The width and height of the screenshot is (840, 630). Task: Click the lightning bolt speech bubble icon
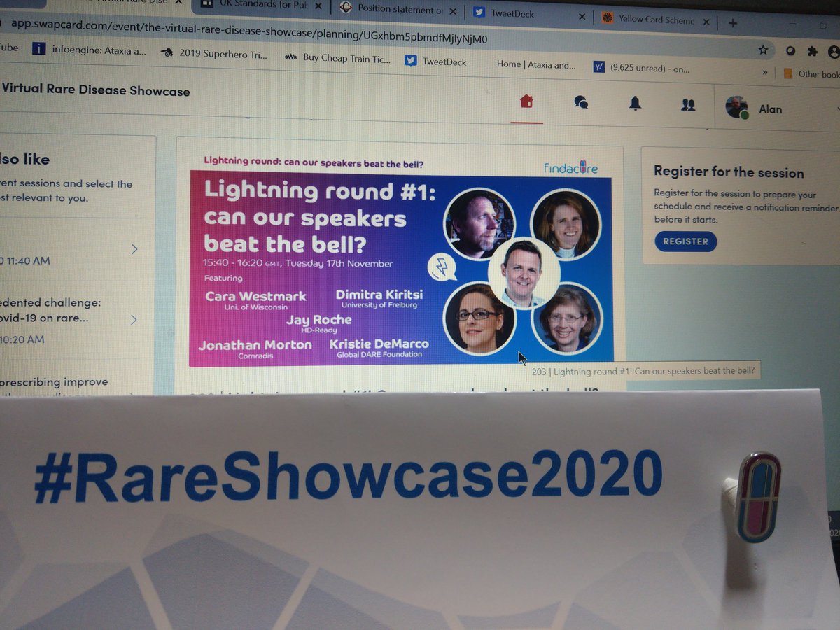tap(442, 267)
